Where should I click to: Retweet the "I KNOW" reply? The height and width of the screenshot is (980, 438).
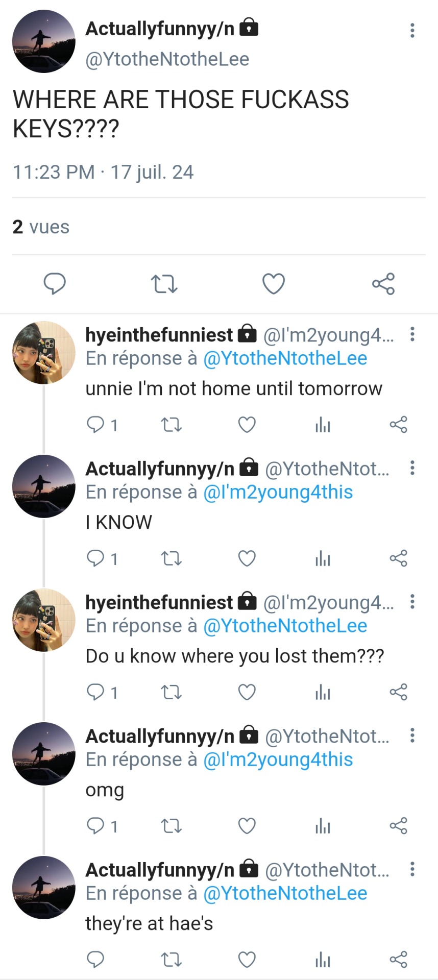(x=172, y=558)
